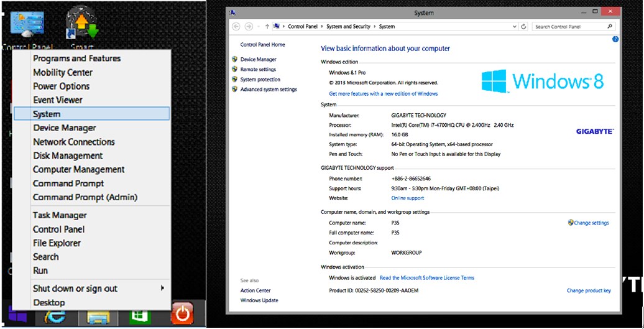
Task: Open Help via the blue question mark
Action: pyautogui.click(x=615, y=39)
